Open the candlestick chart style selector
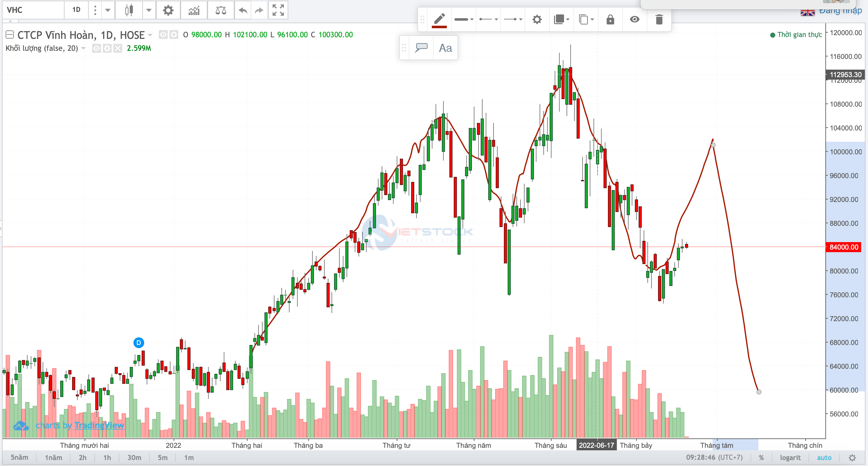The height and width of the screenshot is (466, 868). click(129, 10)
